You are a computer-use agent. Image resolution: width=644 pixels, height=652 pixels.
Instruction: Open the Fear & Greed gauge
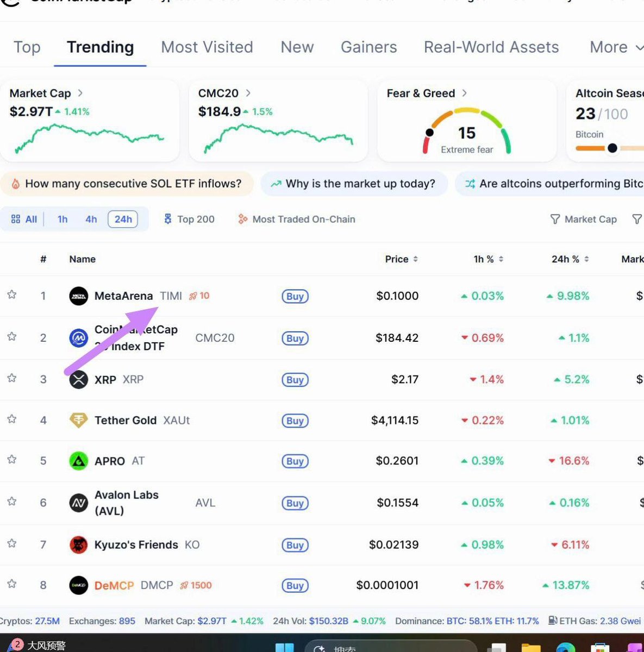click(x=467, y=131)
